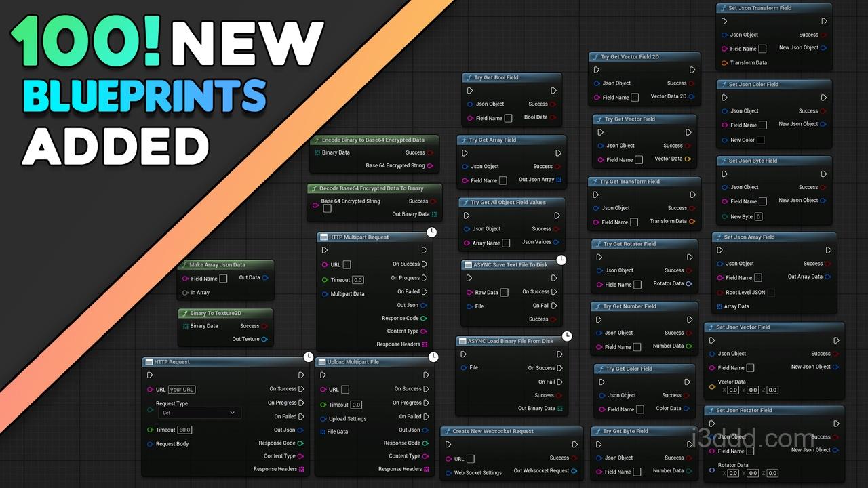Viewport: 868px width, 488px height.
Task: Click Json Values pin on Try Get All Object Field Values
Action: coord(556,242)
